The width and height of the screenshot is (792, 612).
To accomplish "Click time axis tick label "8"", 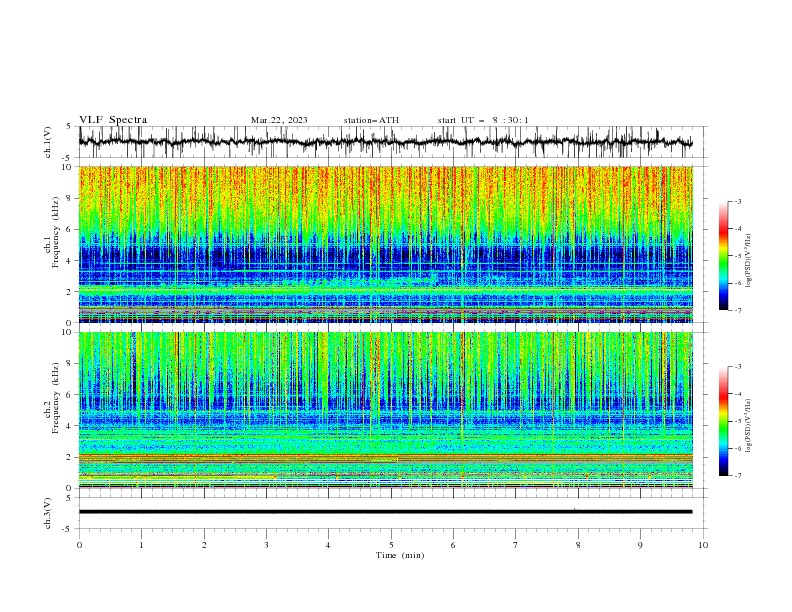I will tap(578, 545).
